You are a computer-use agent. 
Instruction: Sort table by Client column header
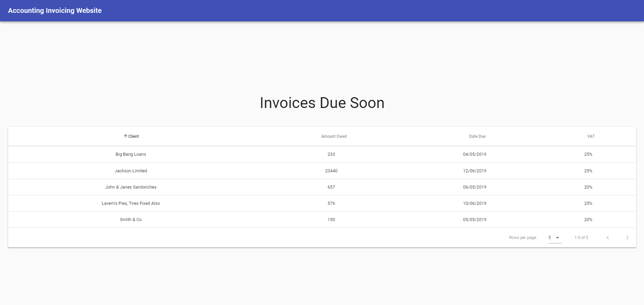(x=133, y=136)
